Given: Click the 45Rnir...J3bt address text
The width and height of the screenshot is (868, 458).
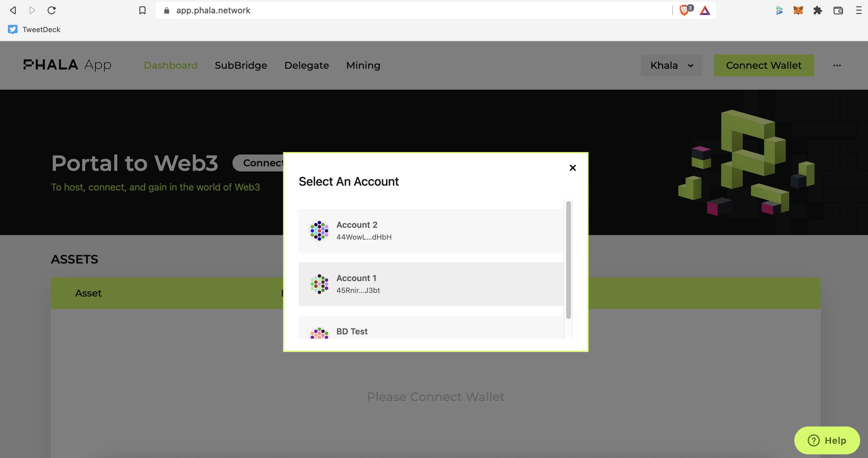Looking at the screenshot, I should (358, 290).
